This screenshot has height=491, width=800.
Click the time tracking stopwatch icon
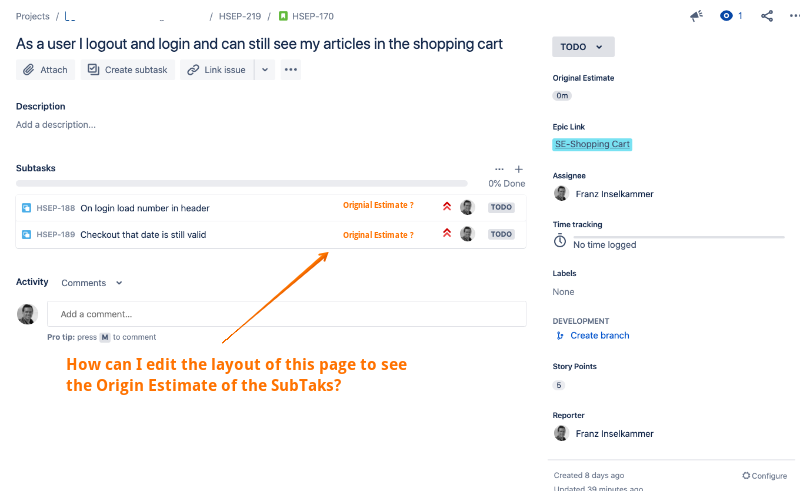coord(560,241)
